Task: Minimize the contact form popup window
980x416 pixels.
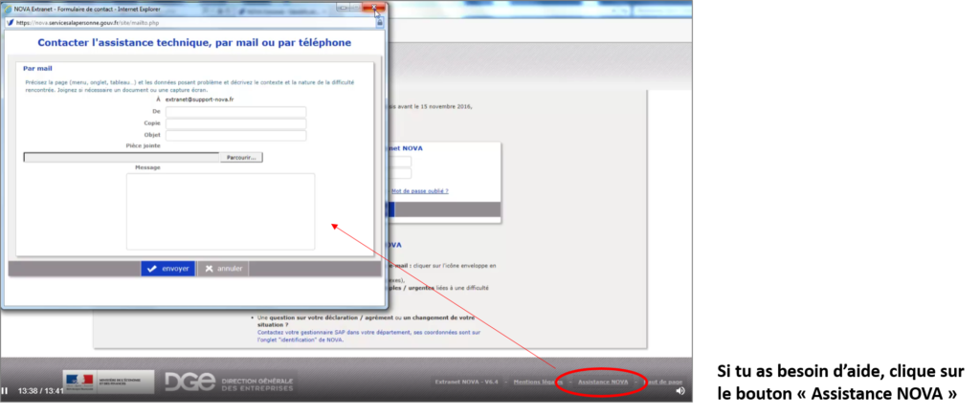Action: (x=343, y=8)
